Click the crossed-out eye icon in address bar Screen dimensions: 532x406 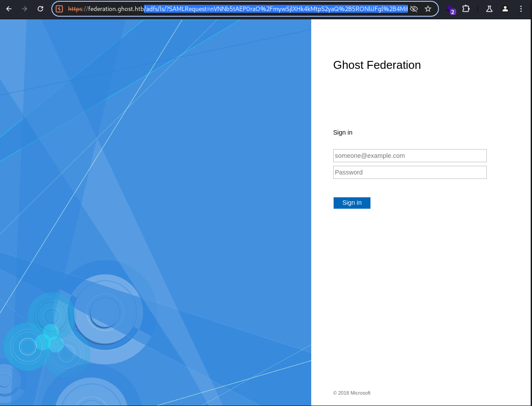[414, 9]
